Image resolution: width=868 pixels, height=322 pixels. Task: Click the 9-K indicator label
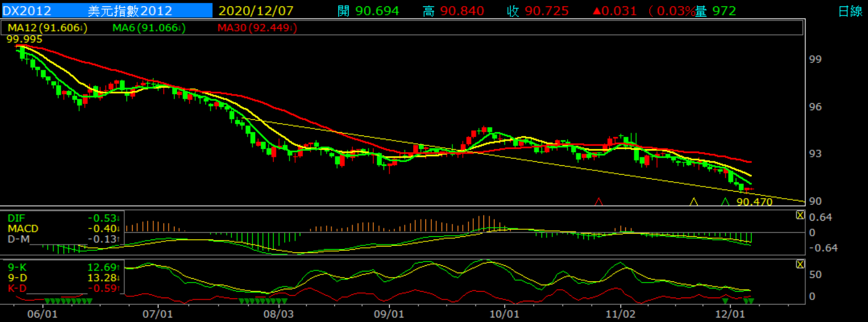coord(17,267)
